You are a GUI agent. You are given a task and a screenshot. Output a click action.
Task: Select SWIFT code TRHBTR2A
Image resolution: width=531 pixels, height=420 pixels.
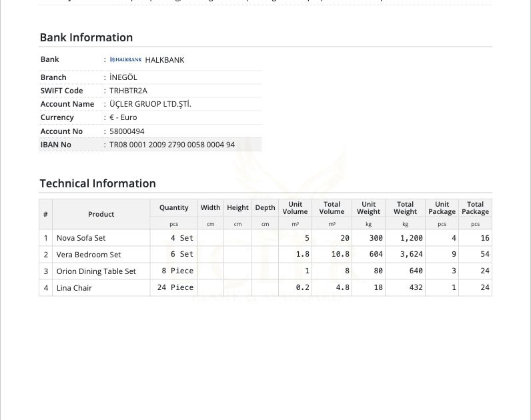tap(128, 91)
